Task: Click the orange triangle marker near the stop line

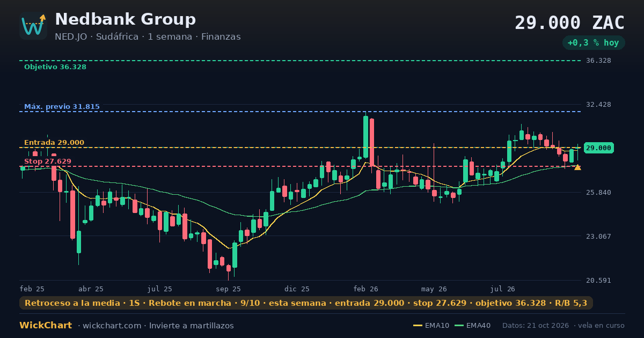Action: click(577, 167)
